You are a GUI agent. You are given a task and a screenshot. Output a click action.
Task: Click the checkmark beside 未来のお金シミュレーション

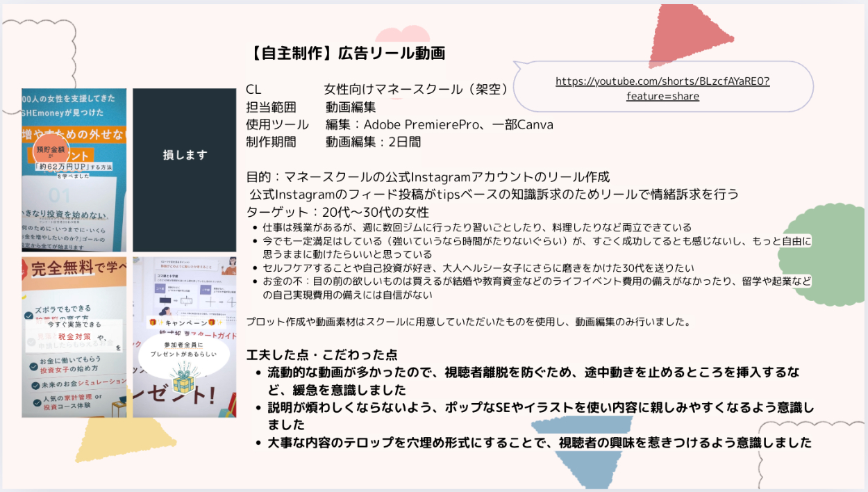click(34, 385)
